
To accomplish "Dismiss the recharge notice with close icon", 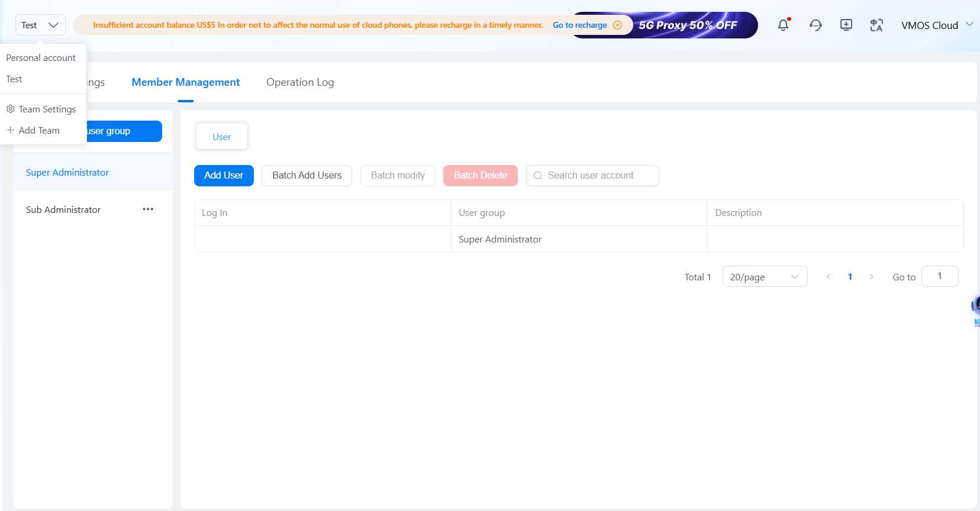I will (617, 25).
